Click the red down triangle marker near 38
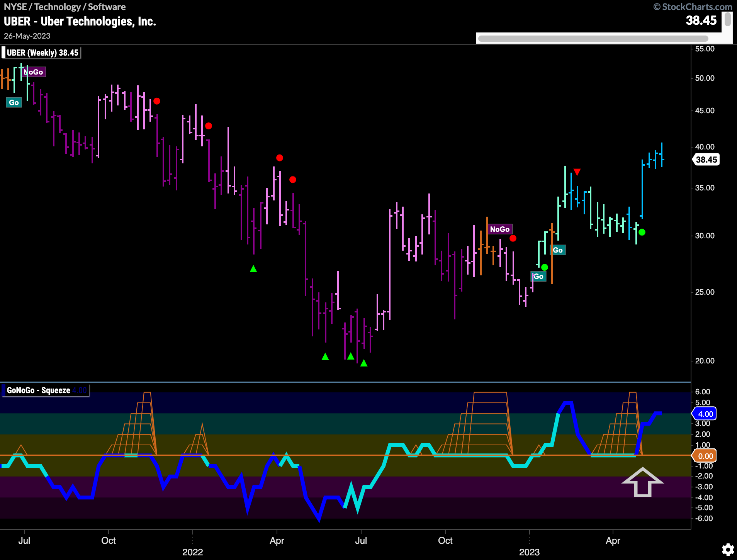Viewport: 737px width, 560px height. click(577, 172)
